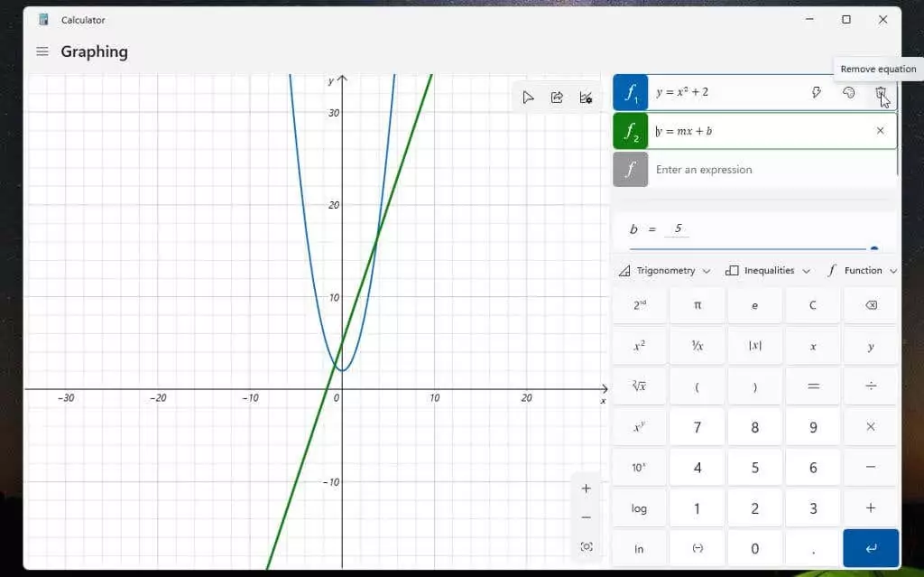
Task: Zoom out of the graph
Action: coord(587,517)
